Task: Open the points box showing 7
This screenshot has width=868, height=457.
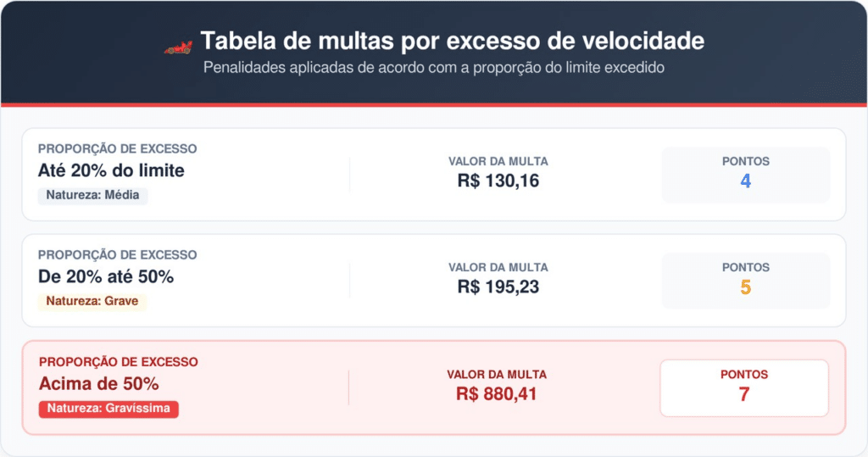Action: coord(744,387)
